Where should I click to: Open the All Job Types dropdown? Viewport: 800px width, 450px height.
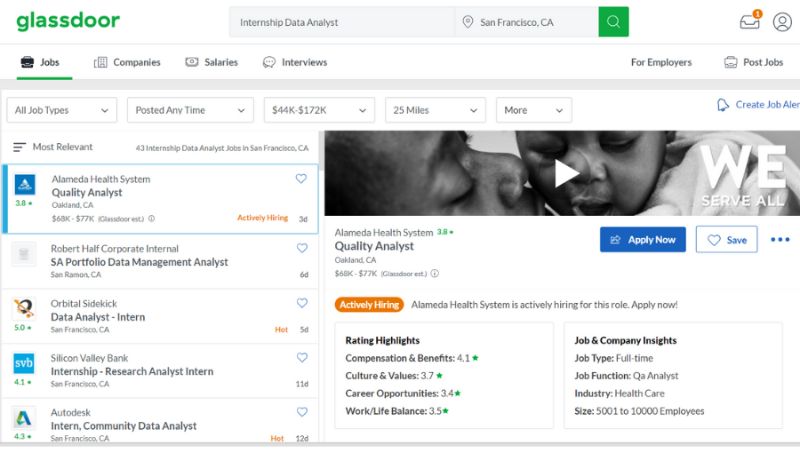coord(62,110)
